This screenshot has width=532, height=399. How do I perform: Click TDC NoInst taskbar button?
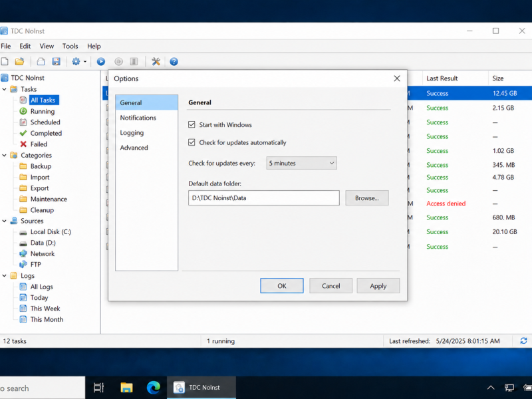[x=201, y=388]
